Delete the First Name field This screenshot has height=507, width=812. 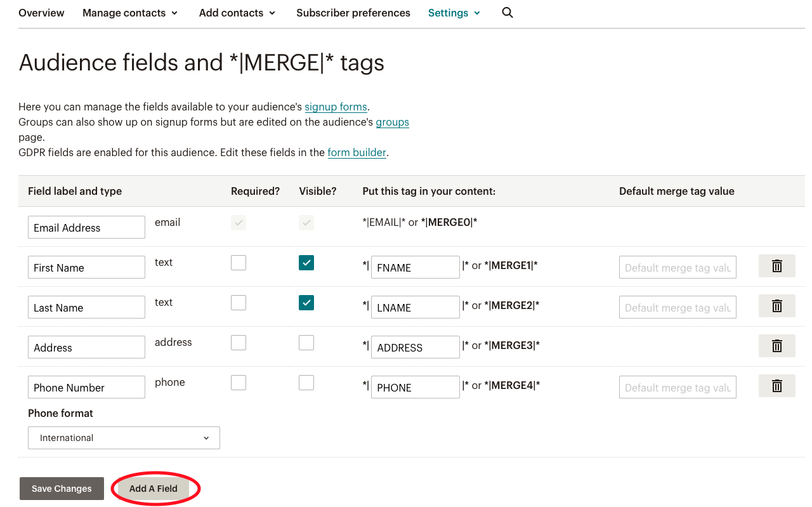776,267
